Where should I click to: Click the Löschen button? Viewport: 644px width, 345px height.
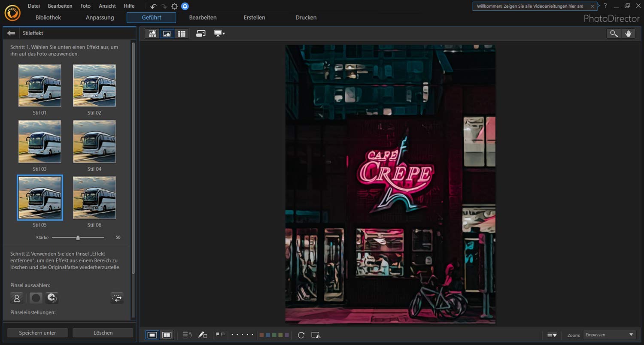(103, 333)
